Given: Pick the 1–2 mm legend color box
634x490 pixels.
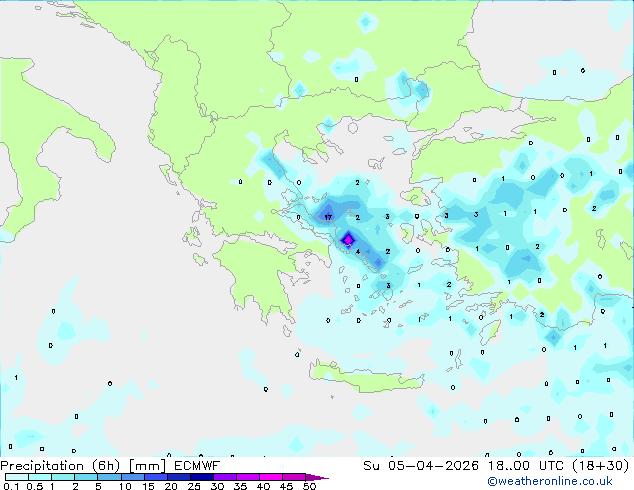Looking at the screenshot, I should (x=63, y=477).
